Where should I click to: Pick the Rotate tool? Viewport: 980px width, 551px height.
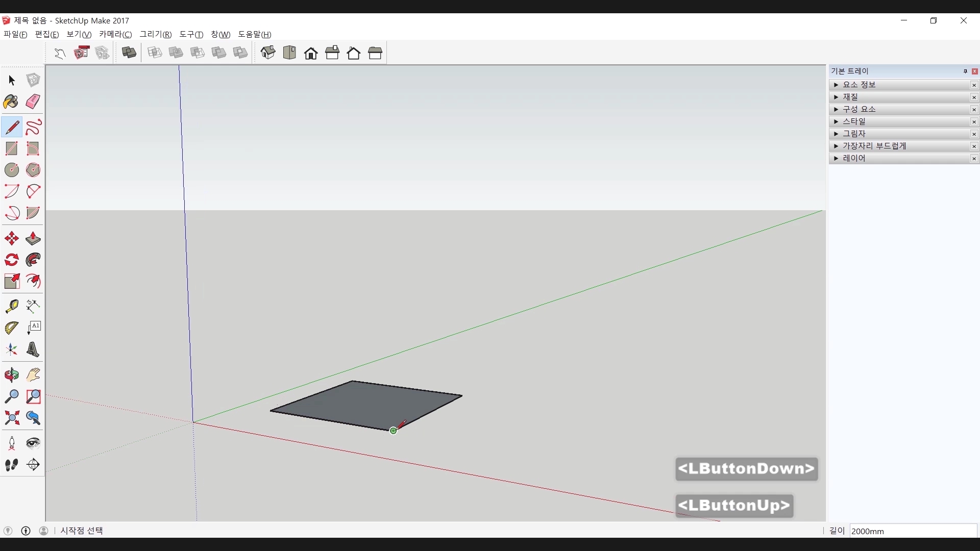[11, 260]
